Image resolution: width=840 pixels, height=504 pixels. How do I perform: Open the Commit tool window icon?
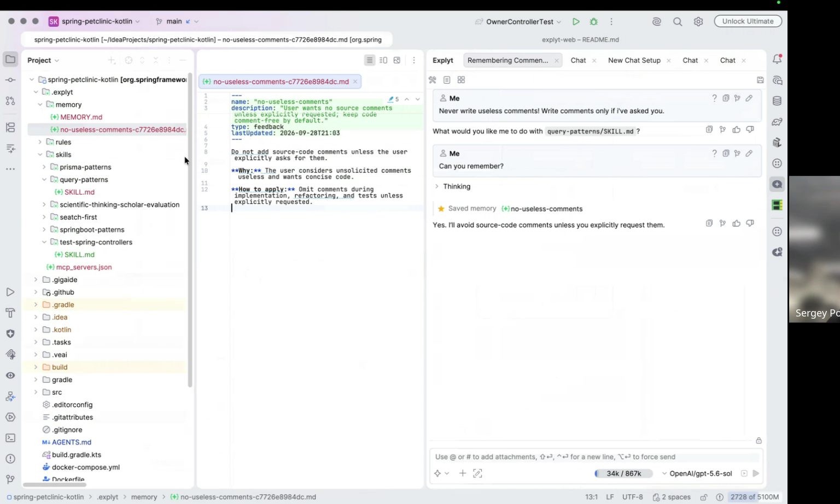click(x=10, y=80)
